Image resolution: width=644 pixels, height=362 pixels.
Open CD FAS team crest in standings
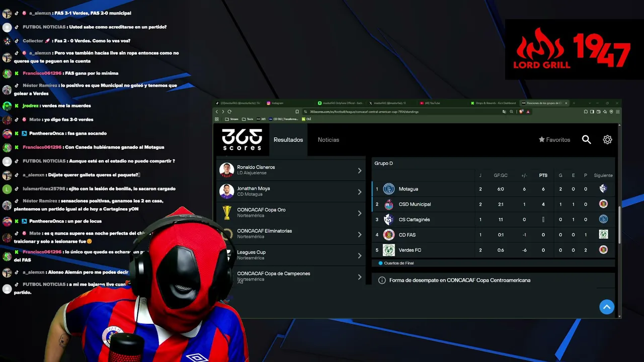[388, 235]
